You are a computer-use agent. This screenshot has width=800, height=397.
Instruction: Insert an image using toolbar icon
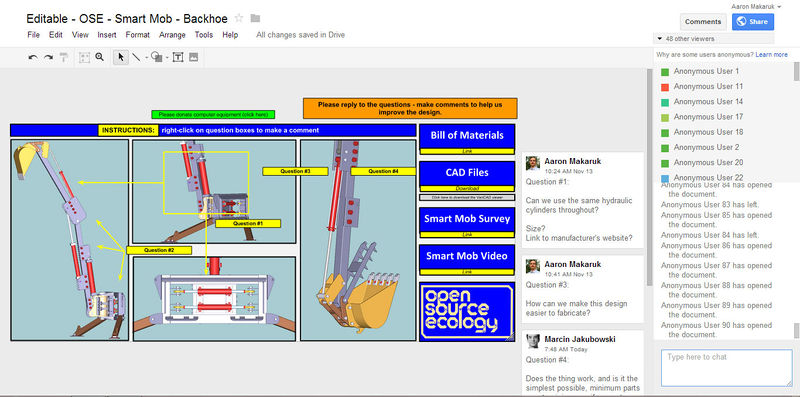coord(193,57)
